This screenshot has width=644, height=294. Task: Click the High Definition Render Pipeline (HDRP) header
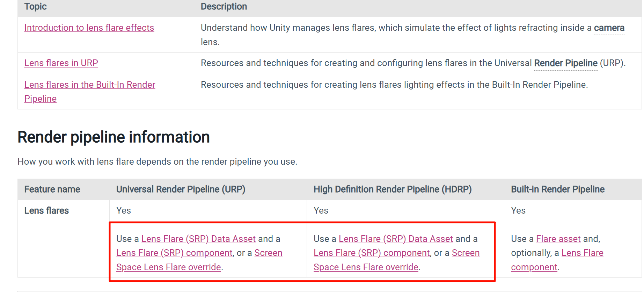[x=393, y=189]
